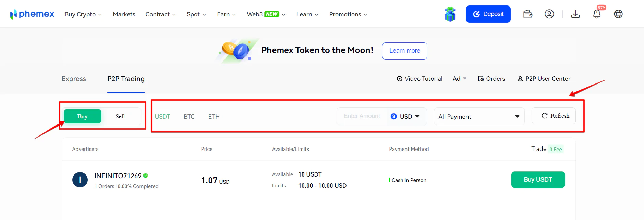Click the Phemex Token coin banner image
The image size is (644, 220).
[x=236, y=51]
